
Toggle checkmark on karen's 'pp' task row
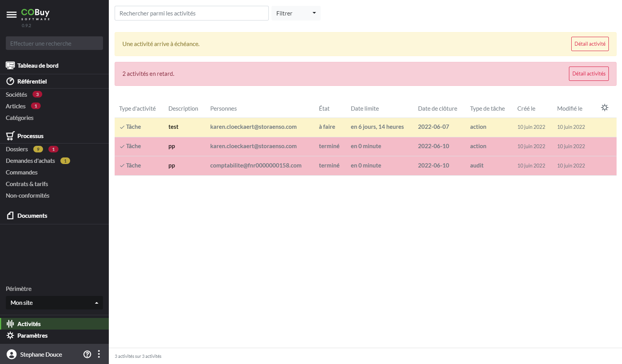coord(122,147)
